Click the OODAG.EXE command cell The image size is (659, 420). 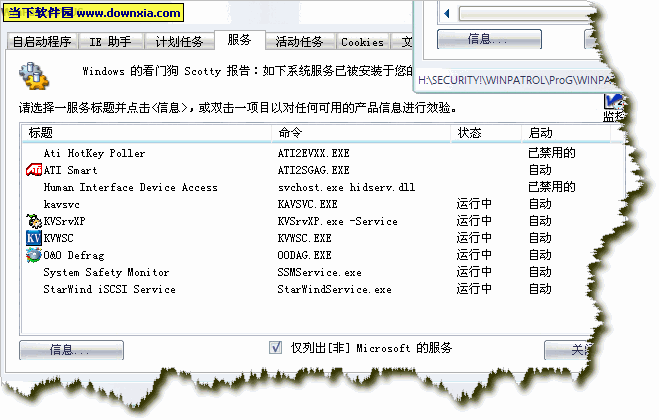(x=305, y=255)
